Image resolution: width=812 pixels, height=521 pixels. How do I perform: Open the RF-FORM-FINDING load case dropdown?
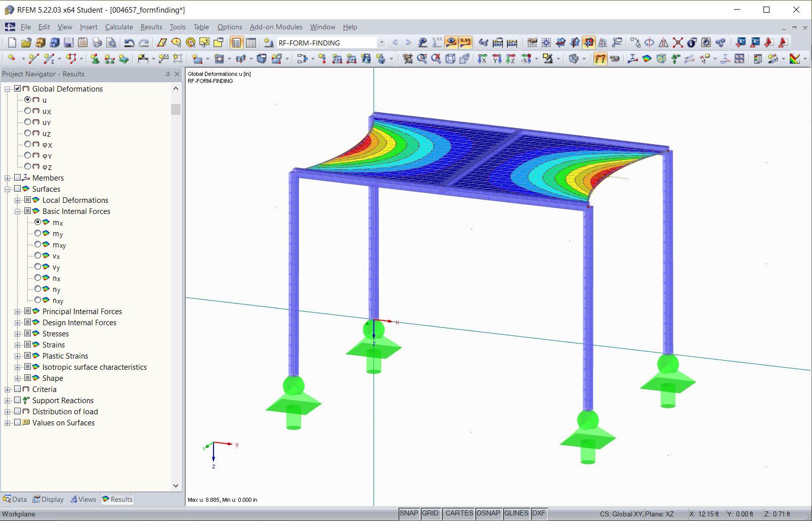(381, 42)
